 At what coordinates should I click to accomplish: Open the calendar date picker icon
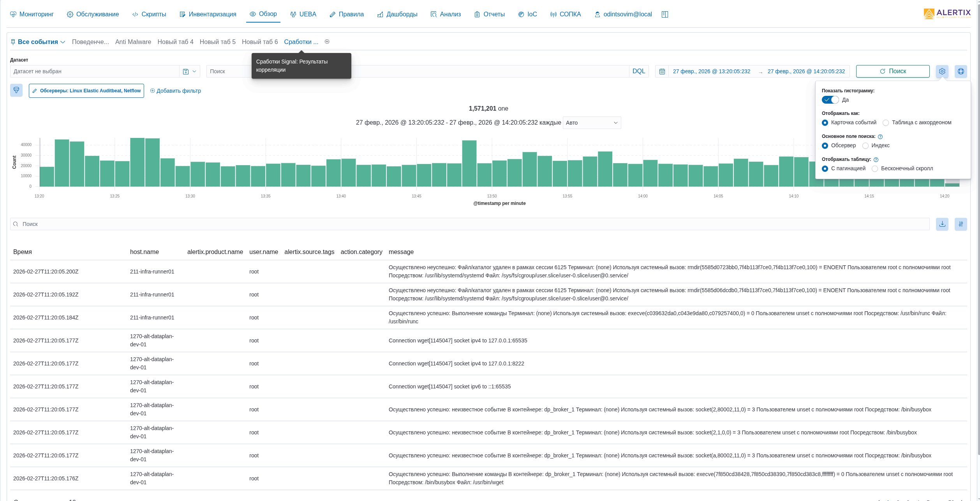(x=662, y=71)
